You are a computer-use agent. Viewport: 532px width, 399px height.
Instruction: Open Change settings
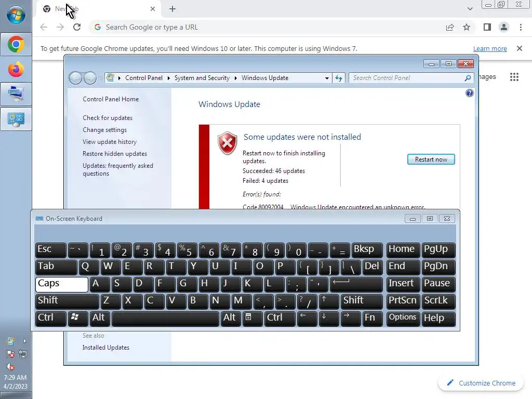pyautogui.click(x=104, y=129)
